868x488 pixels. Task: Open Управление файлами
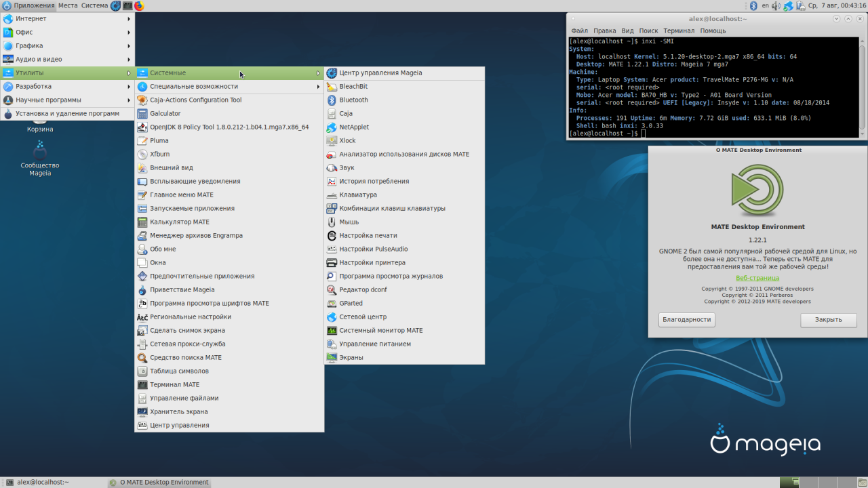point(229,398)
